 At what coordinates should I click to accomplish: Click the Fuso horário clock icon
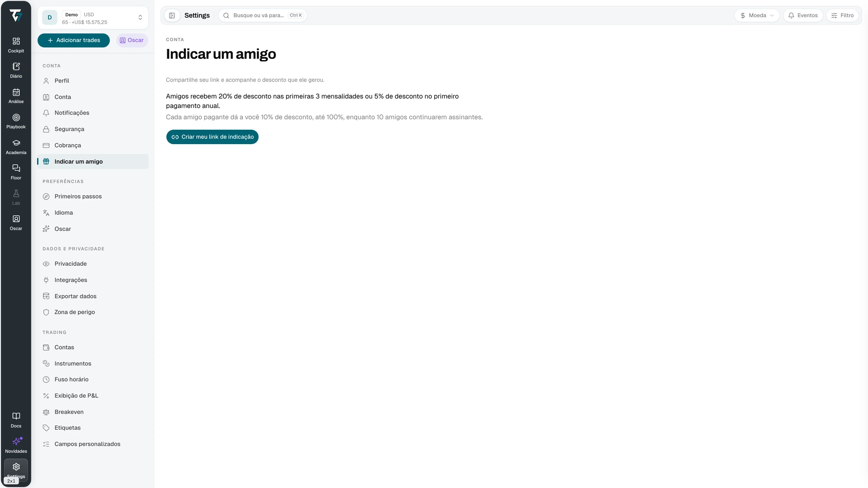[x=46, y=380]
